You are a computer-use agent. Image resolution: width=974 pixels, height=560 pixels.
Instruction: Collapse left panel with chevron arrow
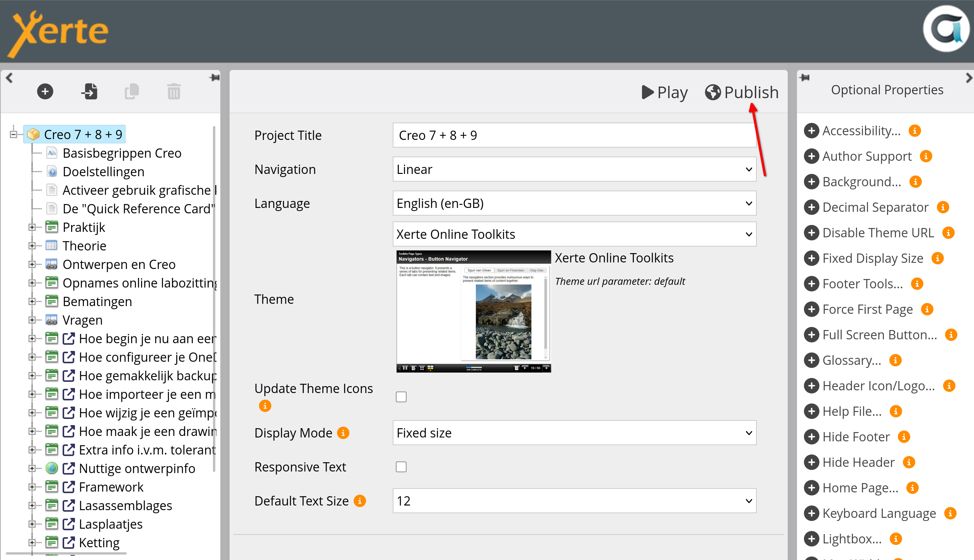[9, 78]
